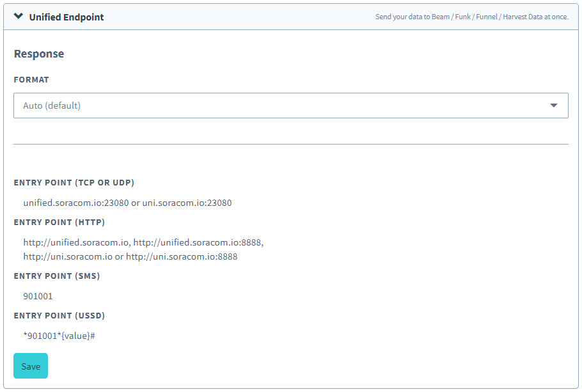582x392 pixels.
Task: Click the Format dropdown arrow
Action: 554,105
